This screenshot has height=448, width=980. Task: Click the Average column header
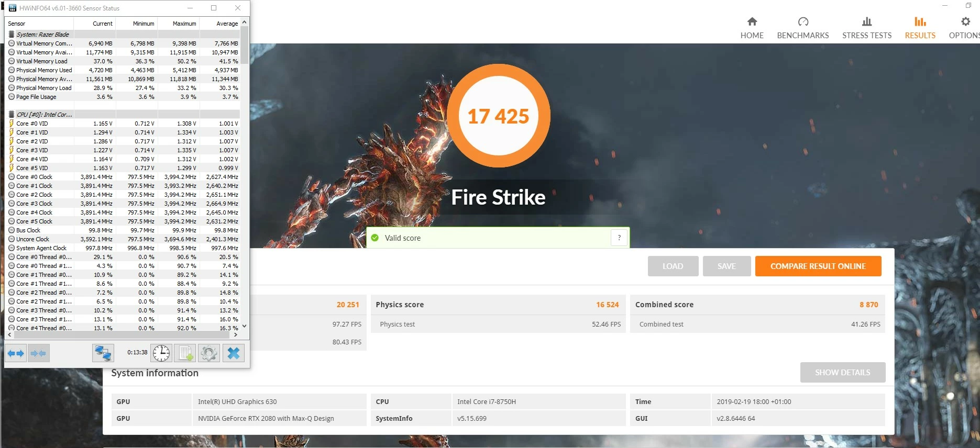coord(220,24)
